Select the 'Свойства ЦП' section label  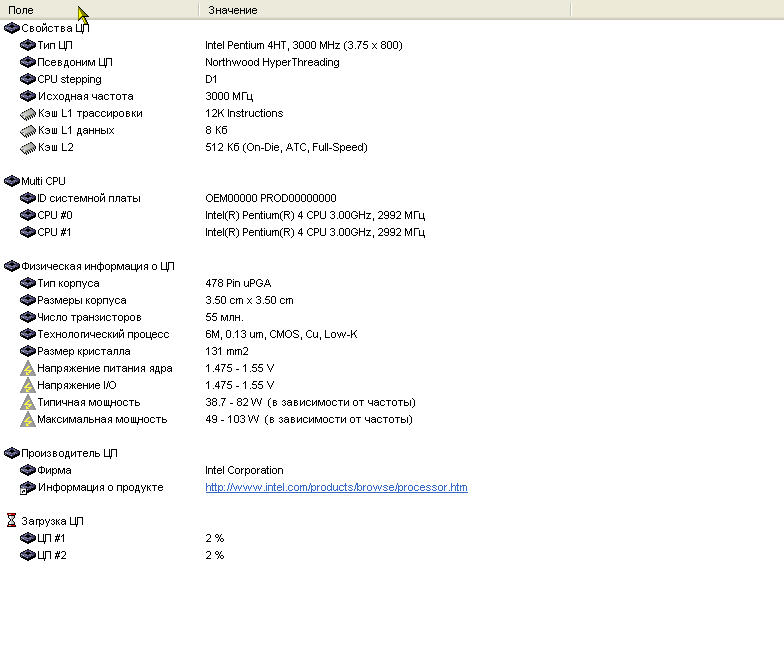[x=55, y=28]
